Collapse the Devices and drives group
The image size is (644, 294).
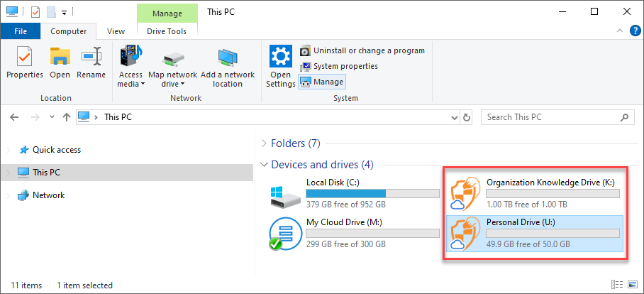(x=264, y=165)
